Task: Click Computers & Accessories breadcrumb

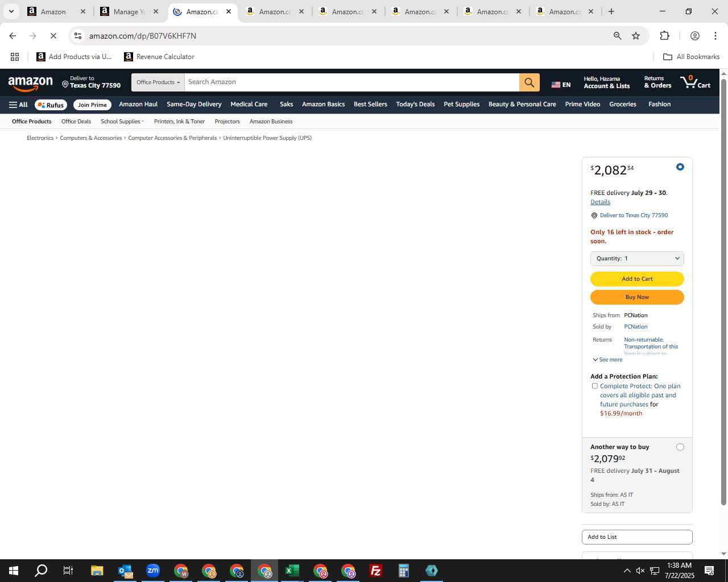Action: point(91,138)
